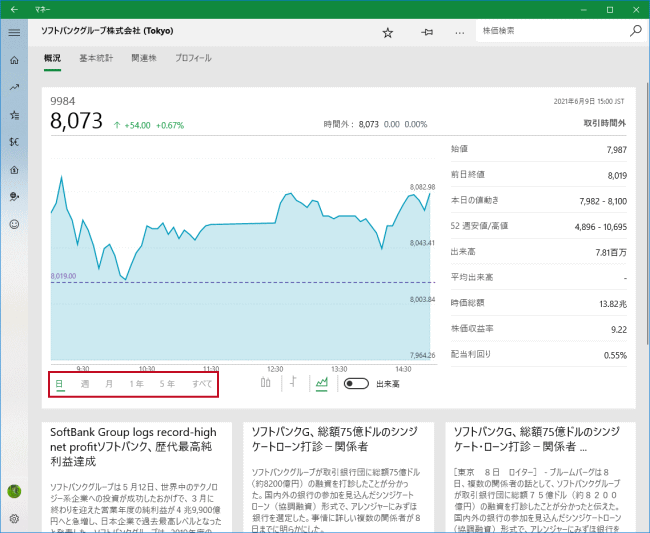Open the プロフィール tab
Viewport: 650px width, 533px height.
[x=193, y=58]
